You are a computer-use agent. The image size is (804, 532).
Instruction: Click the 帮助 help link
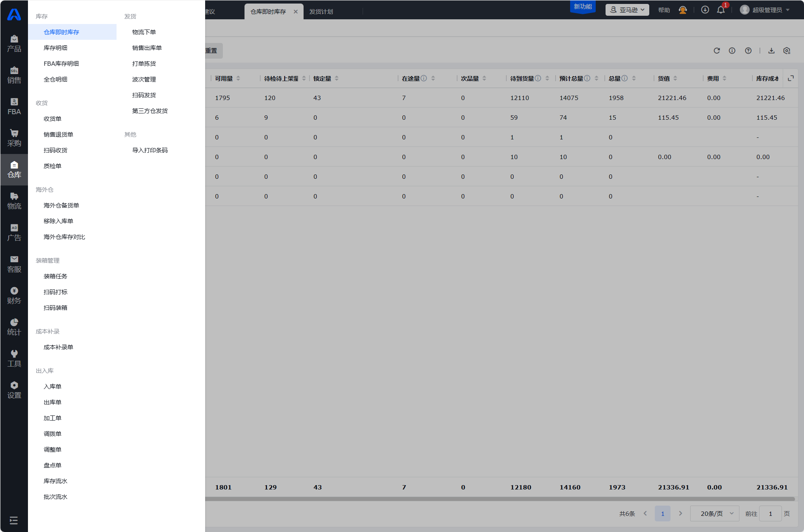tap(664, 10)
